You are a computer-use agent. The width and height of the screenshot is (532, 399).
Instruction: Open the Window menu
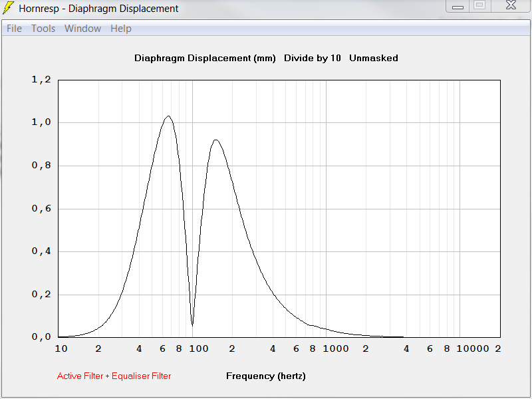coord(82,29)
